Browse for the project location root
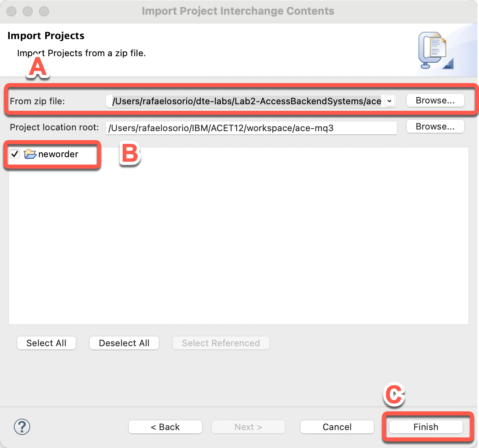The height and width of the screenshot is (448, 479). click(435, 127)
